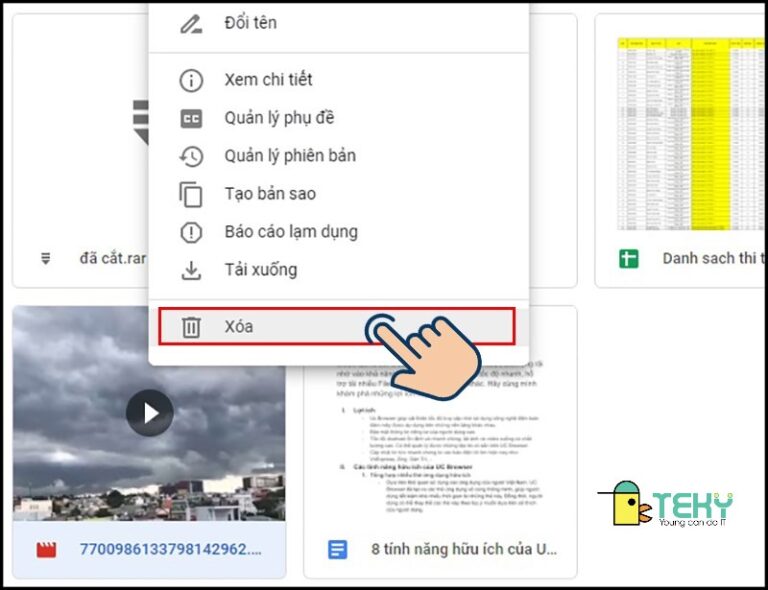Click the blue Docs icon beside 8 tính năng
768x590 pixels.
[x=338, y=549]
